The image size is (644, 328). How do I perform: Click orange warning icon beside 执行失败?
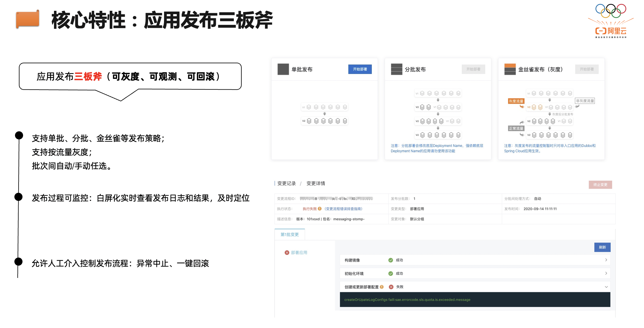pyautogui.click(x=320, y=209)
